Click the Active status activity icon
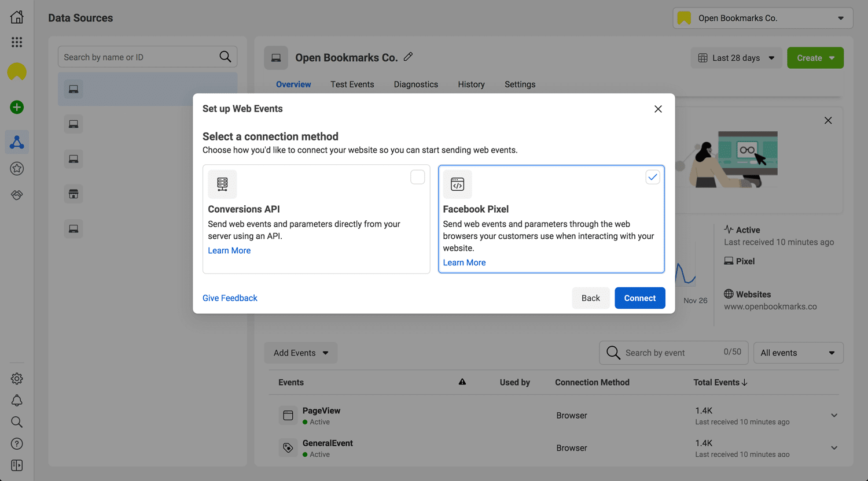868x481 pixels. pos(729,230)
